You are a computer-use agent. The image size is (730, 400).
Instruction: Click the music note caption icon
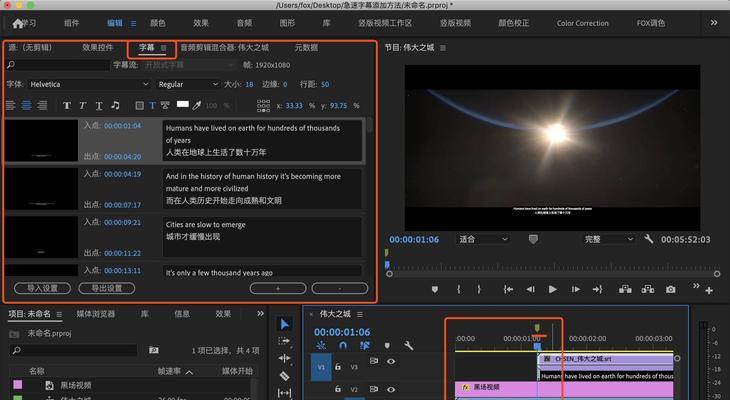(115, 105)
